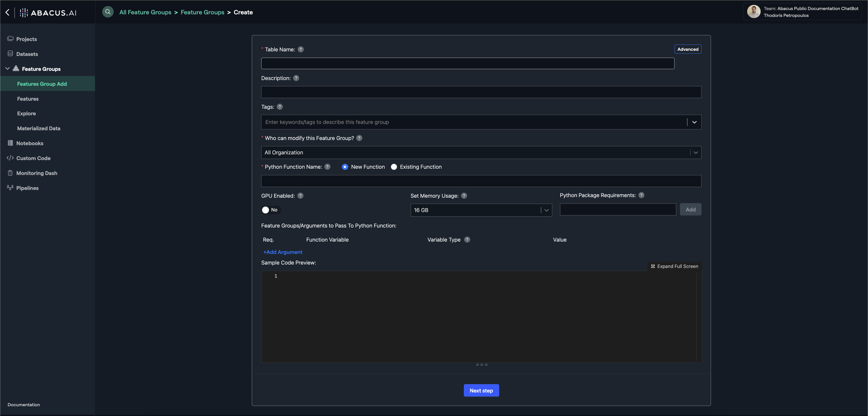The image size is (868, 416).
Task: Open Materialized Data sidebar item
Action: pyautogui.click(x=38, y=128)
